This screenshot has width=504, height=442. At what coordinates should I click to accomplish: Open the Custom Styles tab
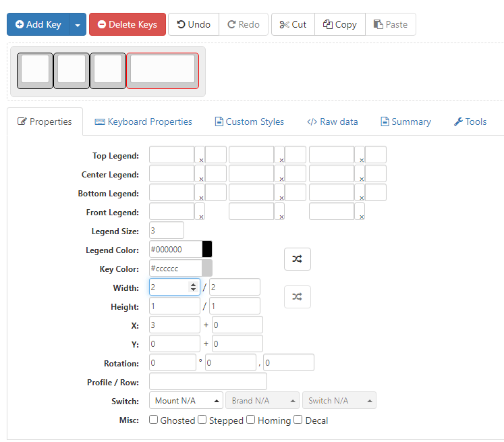click(x=250, y=122)
